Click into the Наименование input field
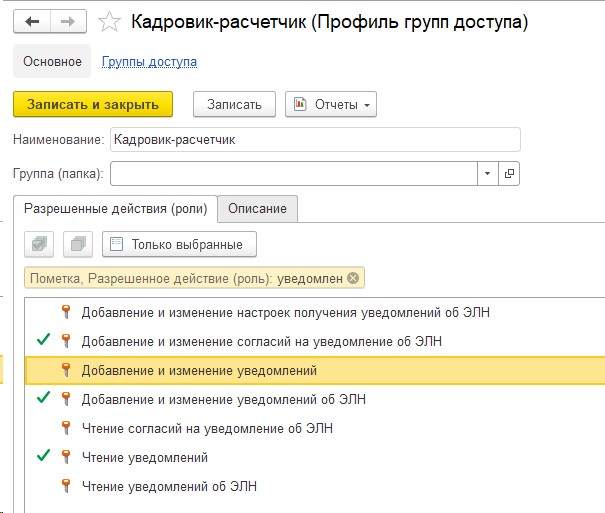Screen dimensions: 605x513 click(x=315, y=140)
